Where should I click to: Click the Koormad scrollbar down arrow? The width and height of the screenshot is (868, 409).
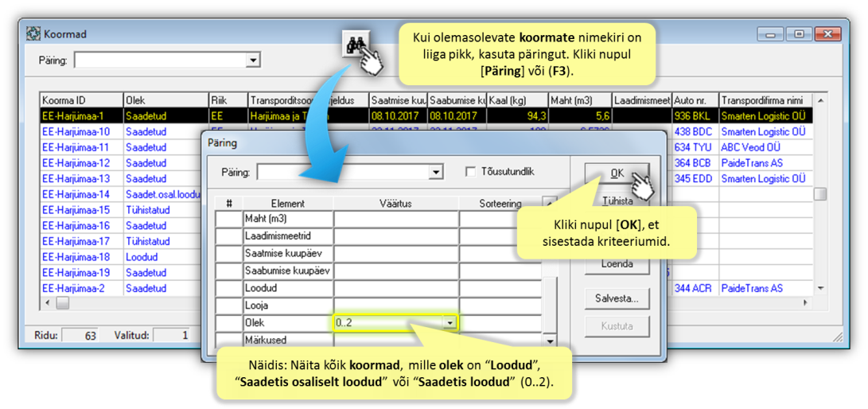819,288
